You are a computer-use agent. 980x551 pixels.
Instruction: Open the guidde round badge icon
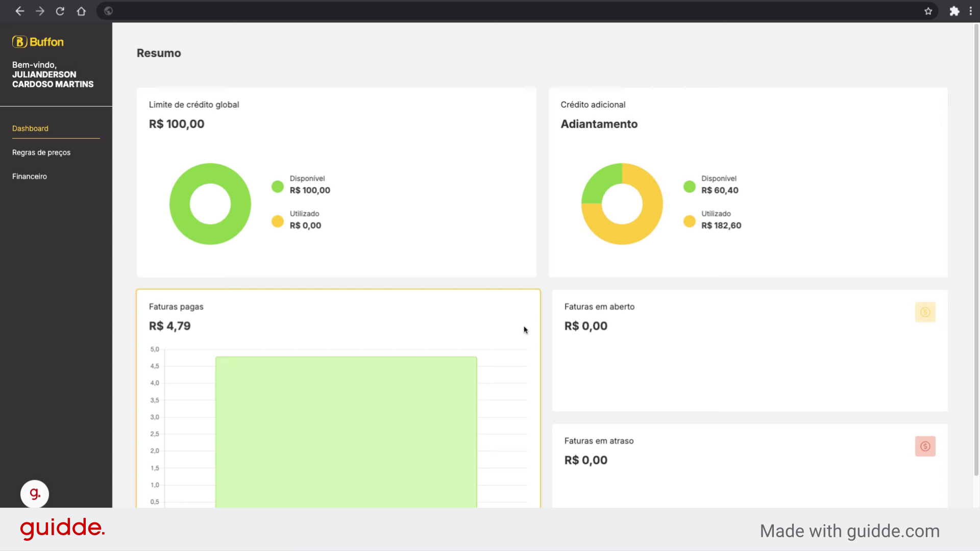[x=35, y=494]
